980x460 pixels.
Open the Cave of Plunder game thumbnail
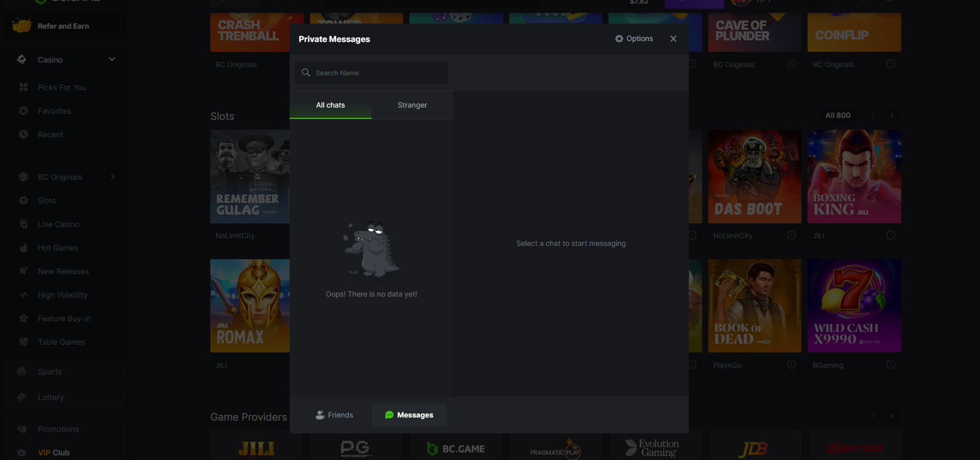(754, 32)
